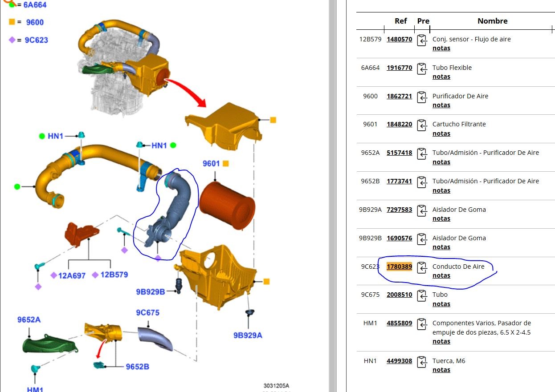This screenshot has height=392, width=555.
Task: Click the Pre icon for Purificador De Aire
Action: coord(421,97)
